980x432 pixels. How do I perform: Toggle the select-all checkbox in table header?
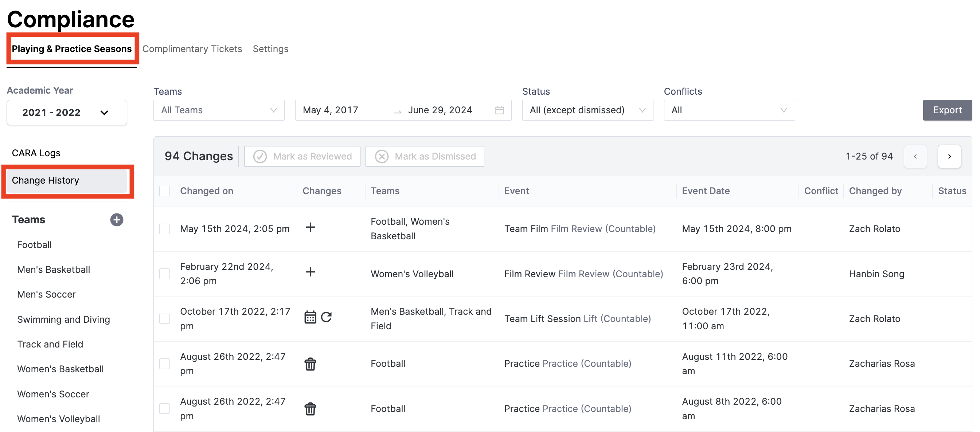tap(165, 191)
